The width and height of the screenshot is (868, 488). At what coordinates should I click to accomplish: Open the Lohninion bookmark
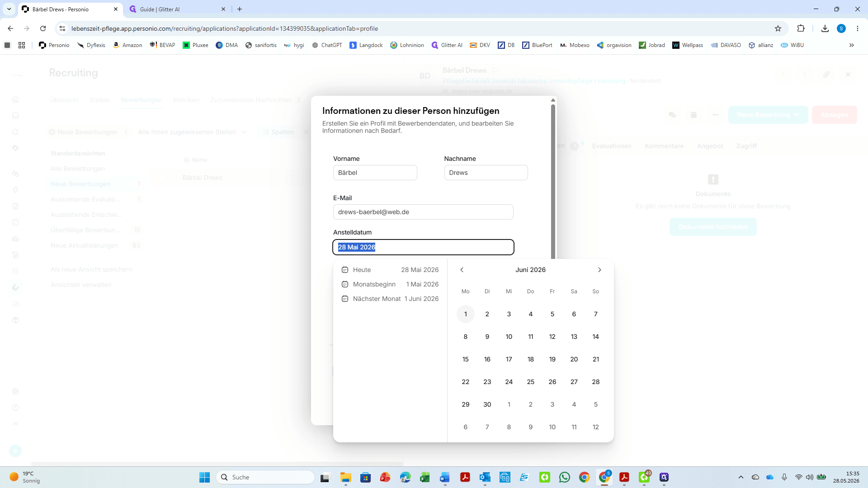click(407, 45)
